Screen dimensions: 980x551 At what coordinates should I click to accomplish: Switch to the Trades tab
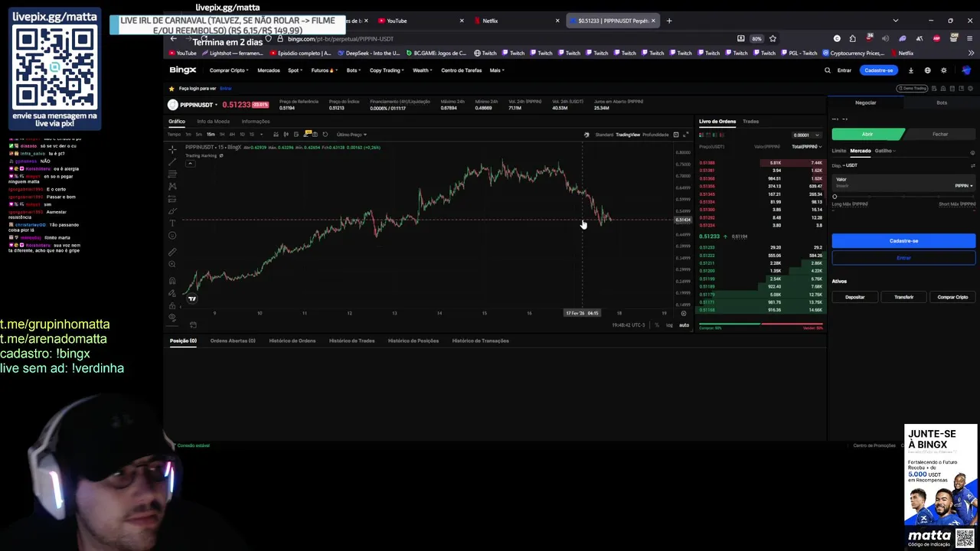tap(751, 121)
